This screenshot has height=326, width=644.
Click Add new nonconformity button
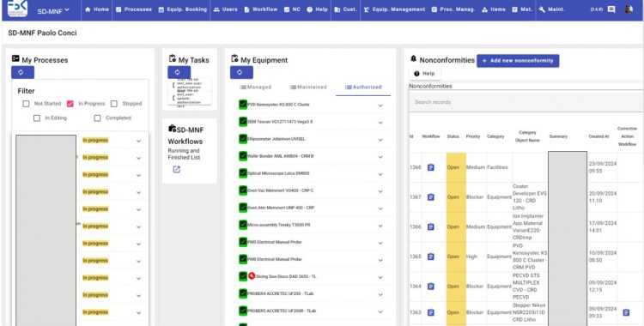click(518, 61)
